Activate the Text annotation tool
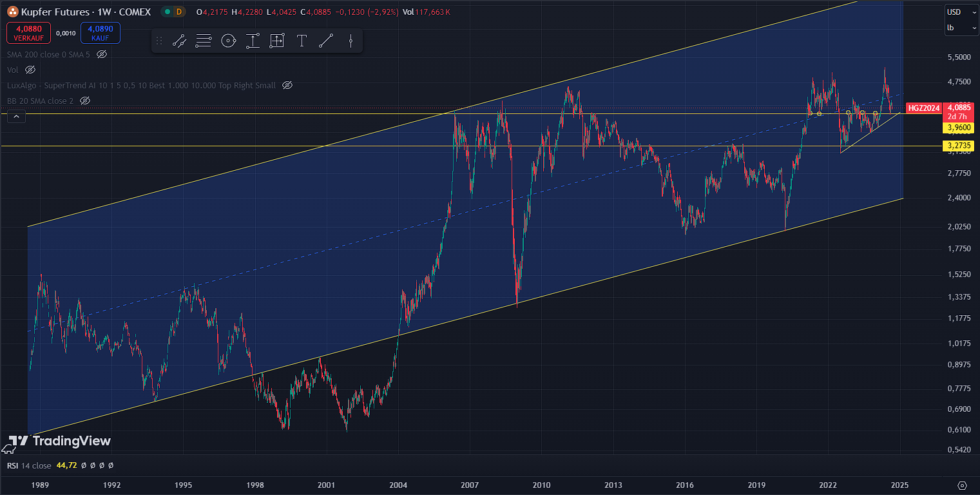980x495 pixels. click(302, 41)
